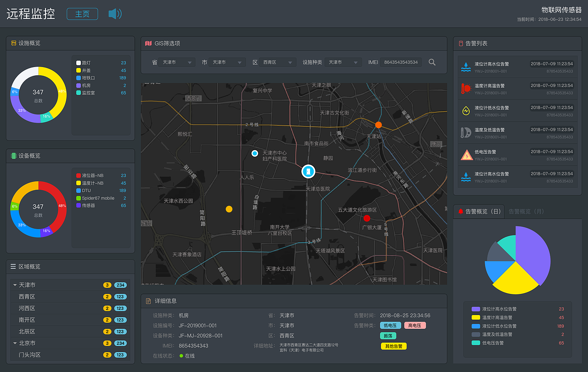Open the 市 dropdown
The image size is (588, 372).
tap(227, 62)
